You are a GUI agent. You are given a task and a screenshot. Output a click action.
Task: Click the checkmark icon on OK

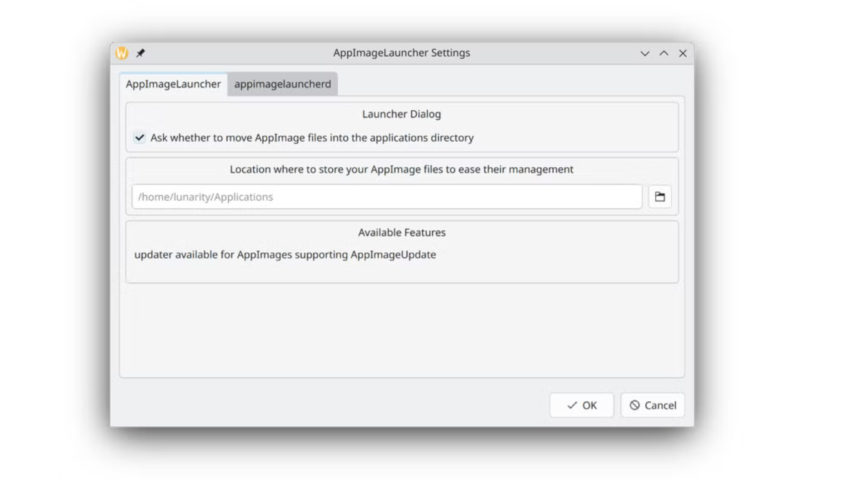(x=572, y=405)
